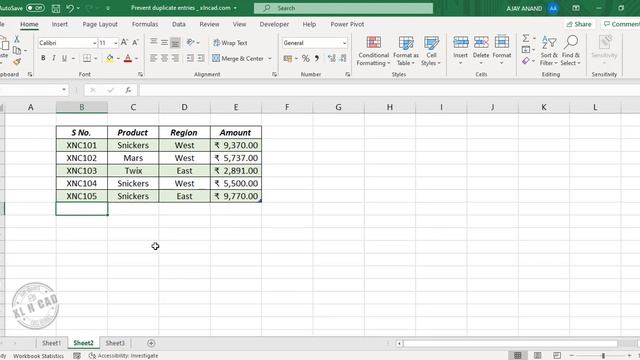
Task: Open Format as Table menu
Action: [406, 51]
